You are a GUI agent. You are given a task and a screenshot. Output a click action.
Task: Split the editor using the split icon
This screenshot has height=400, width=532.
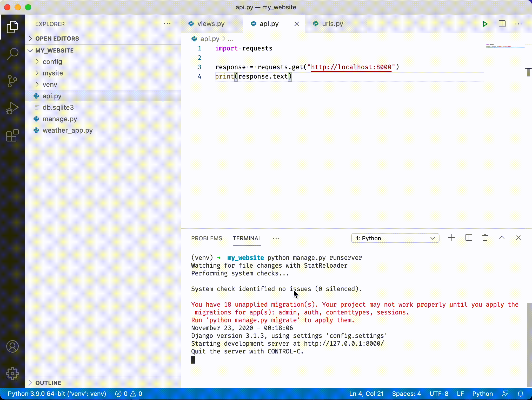[502, 24]
